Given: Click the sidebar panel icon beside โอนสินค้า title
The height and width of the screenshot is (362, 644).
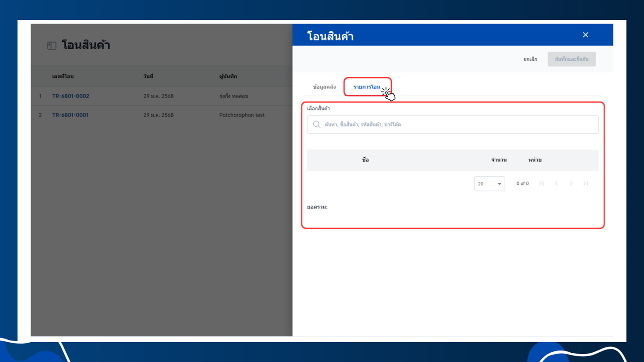Looking at the screenshot, I should coord(52,46).
